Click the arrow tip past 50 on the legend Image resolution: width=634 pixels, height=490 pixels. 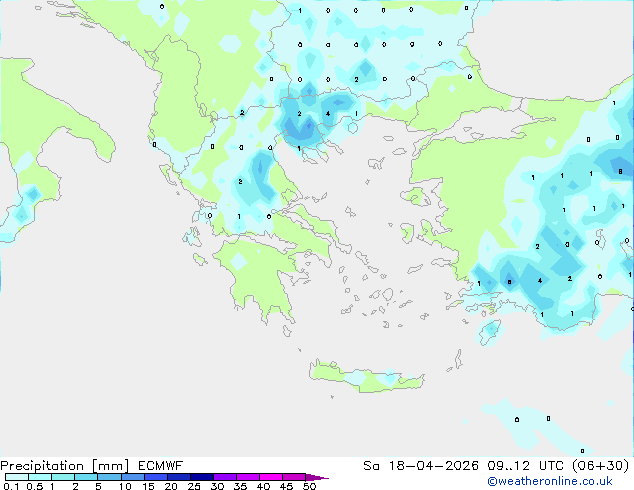317,477
